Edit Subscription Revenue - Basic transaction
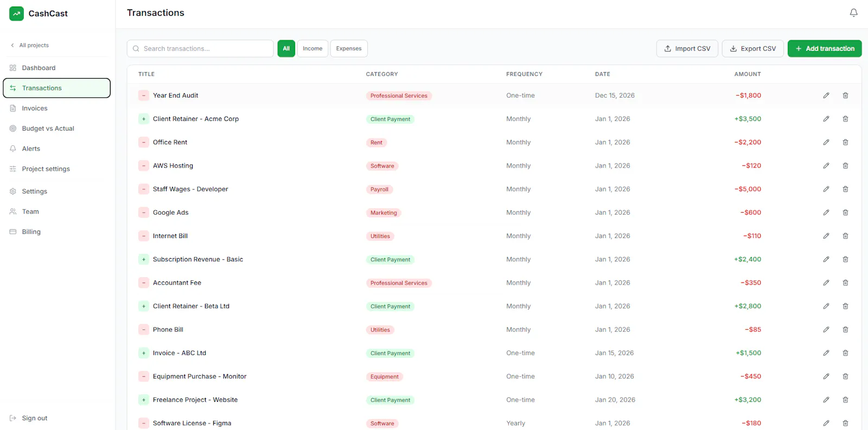Screen dimensions: 868x430 coord(826,259)
